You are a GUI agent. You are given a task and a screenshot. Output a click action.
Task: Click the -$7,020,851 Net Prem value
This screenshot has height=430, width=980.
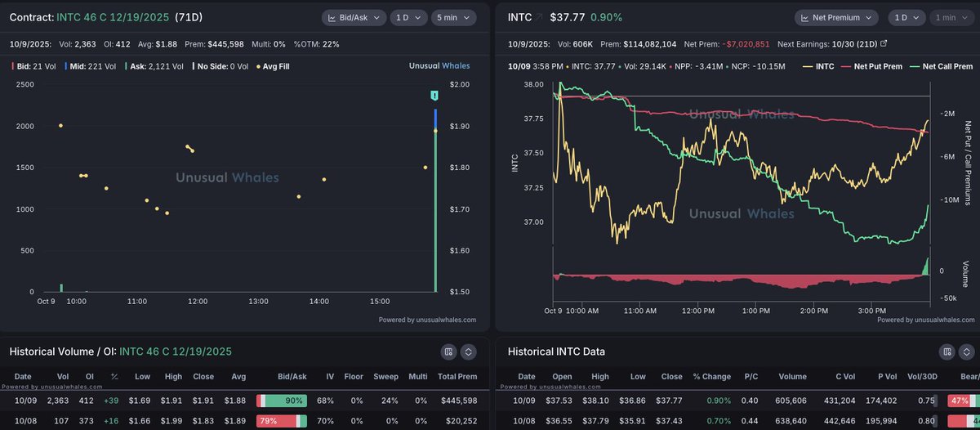click(x=746, y=44)
